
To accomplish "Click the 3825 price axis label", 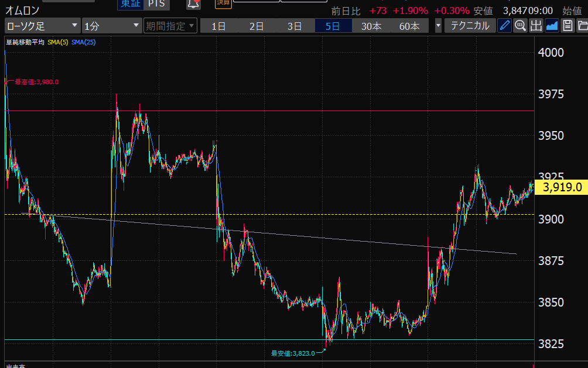I will click(551, 344).
